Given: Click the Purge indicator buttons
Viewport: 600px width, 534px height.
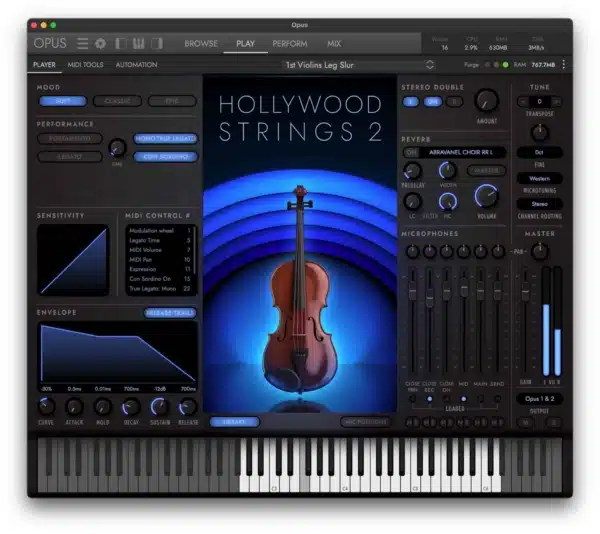Looking at the screenshot, I should [496, 65].
